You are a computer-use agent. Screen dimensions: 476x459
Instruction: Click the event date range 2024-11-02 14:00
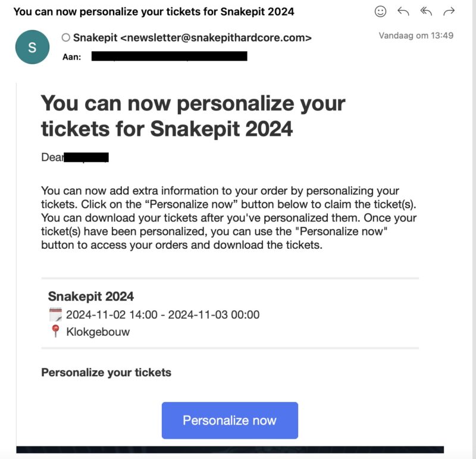[162, 315]
